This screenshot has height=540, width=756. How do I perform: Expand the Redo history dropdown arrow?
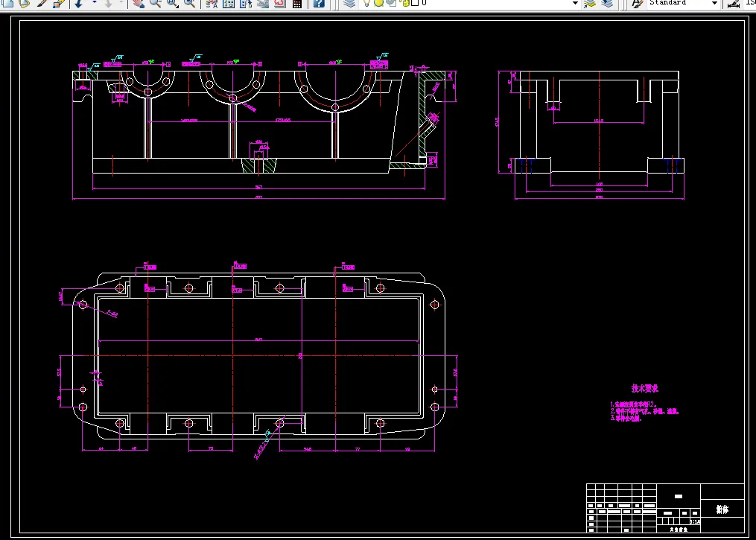tap(121, 3)
